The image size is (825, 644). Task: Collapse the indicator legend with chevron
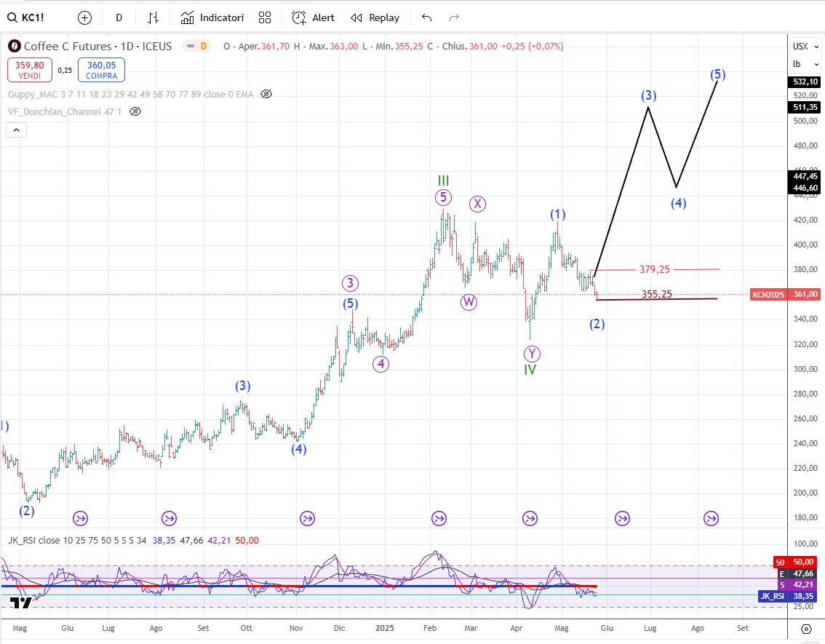(x=16, y=130)
